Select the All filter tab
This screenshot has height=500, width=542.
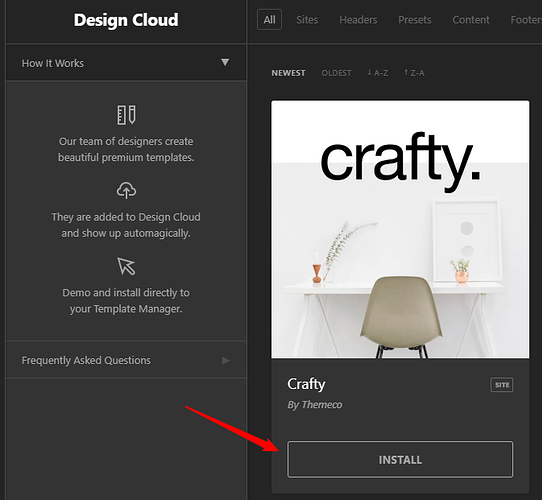click(269, 20)
